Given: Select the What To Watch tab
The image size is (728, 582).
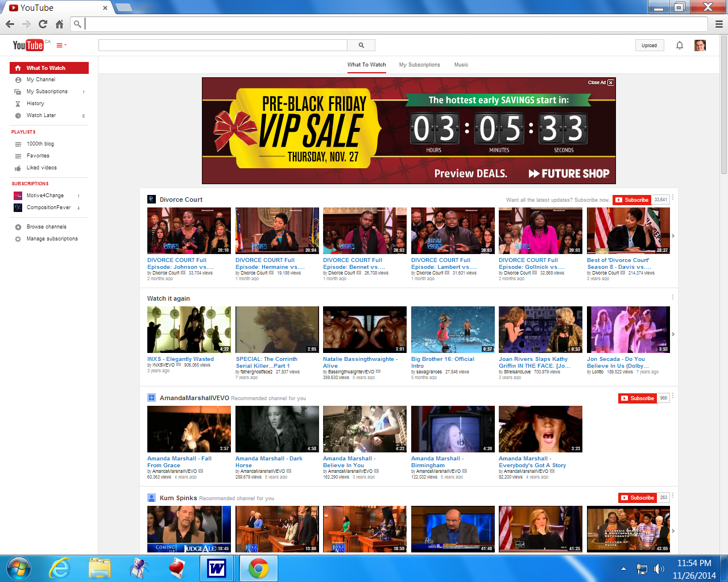Looking at the screenshot, I should [367, 65].
